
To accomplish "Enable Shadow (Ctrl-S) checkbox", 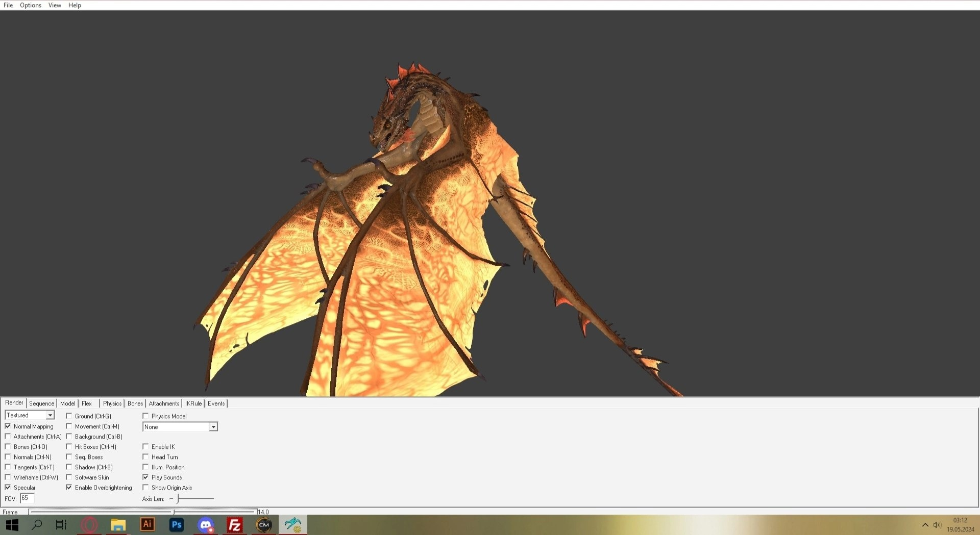I will click(69, 467).
